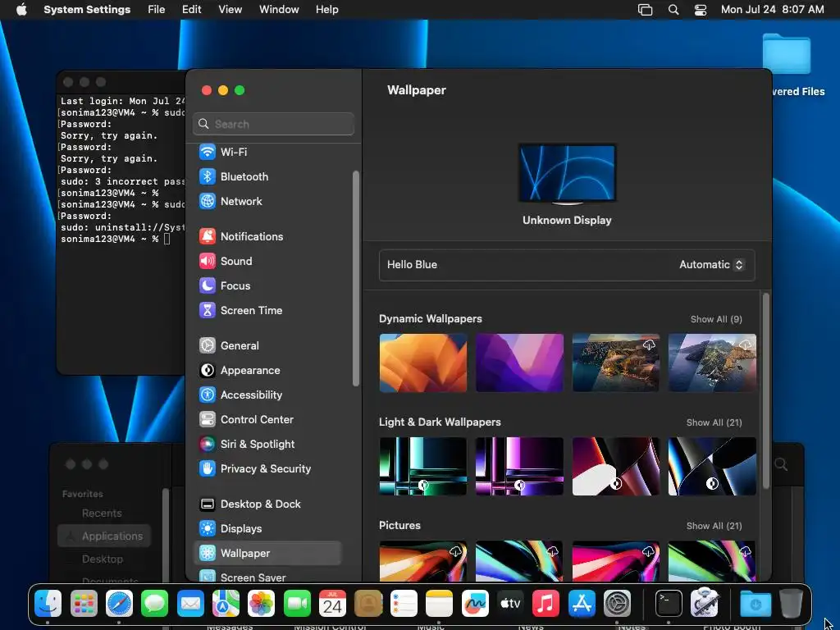Viewport: 840px width, 630px height.
Task: Open the Downloads folder in Dock
Action: pyautogui.click(x=756, y=604)
